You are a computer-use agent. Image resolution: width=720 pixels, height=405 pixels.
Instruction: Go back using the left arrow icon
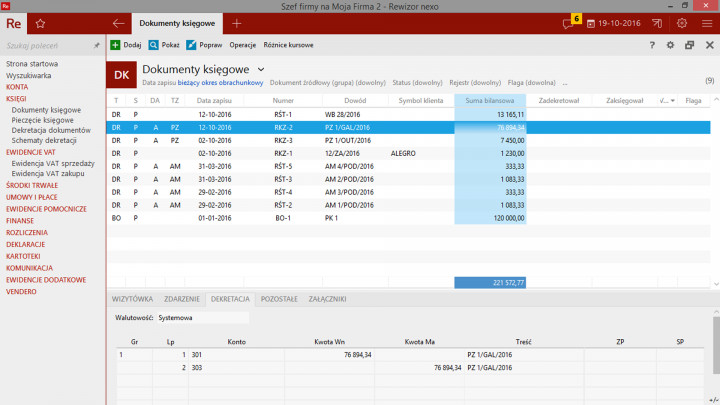pos(119,22)
